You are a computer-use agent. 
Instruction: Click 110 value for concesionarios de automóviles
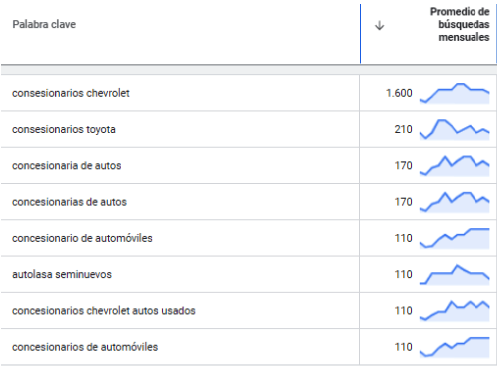tap(403, 347)
